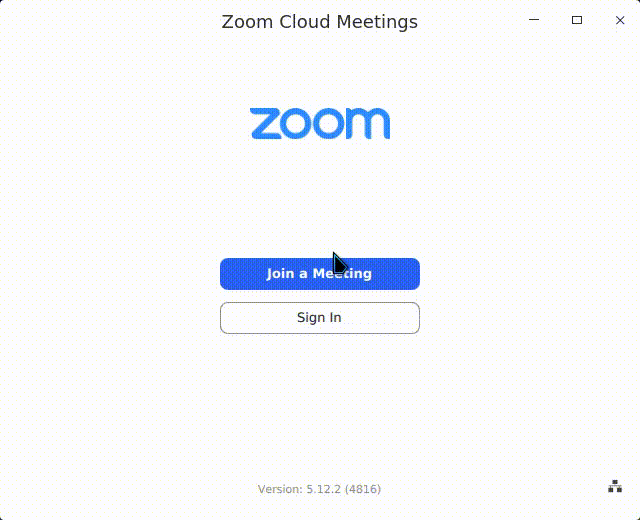The height and width of the screenshot is (520, 640).
Task: Open the network proxy settings icon
Action: pos(615,487)
